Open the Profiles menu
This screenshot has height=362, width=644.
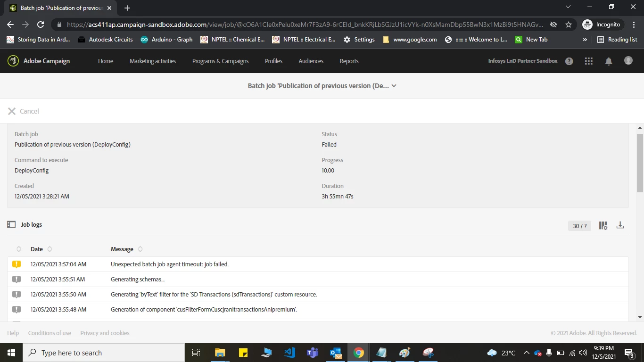273,61
